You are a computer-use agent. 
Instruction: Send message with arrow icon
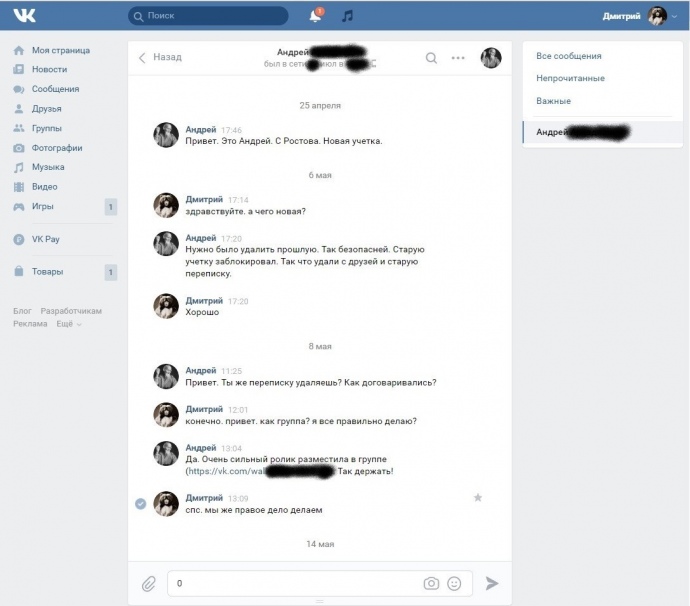pyautogui.click(x=492, y=584)
